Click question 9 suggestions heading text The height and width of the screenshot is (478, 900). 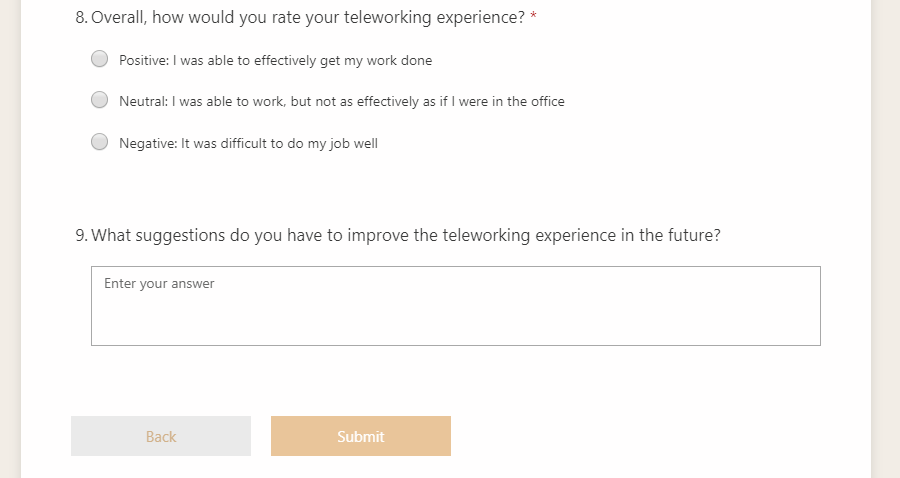click(x=405, y=236)
